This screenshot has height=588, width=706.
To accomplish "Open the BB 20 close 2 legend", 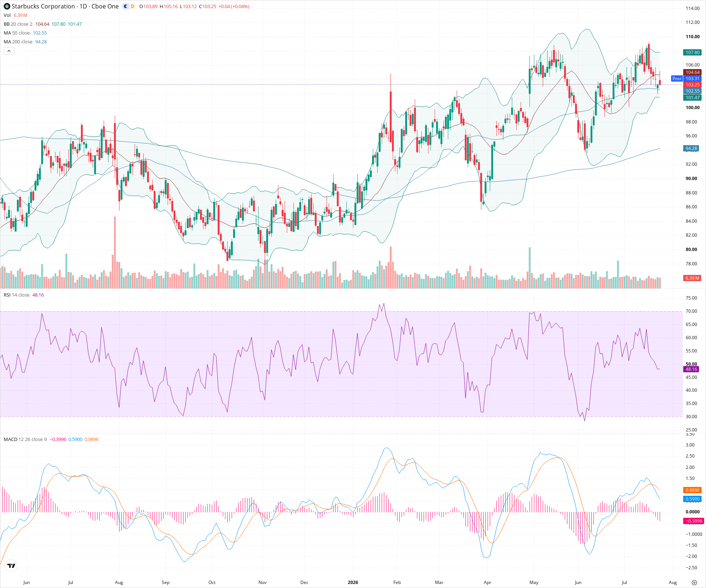I will click(x=18, y=24).
